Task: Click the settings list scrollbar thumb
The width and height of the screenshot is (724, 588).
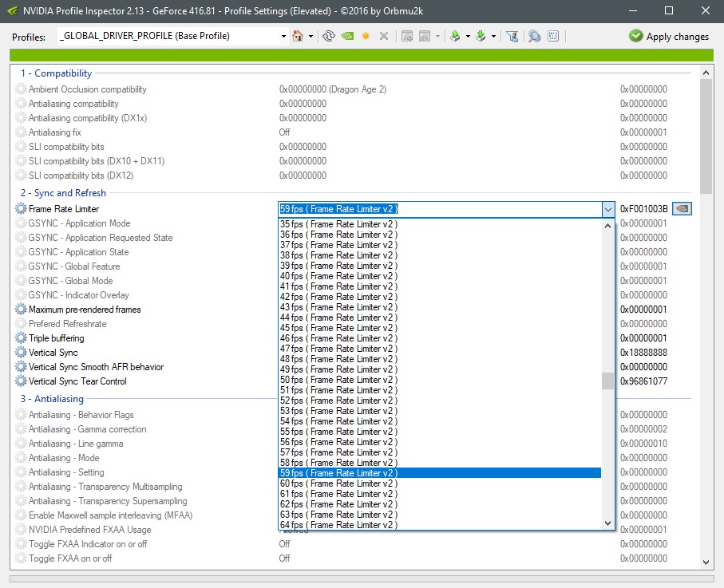Action: click(x=706, y=136)
